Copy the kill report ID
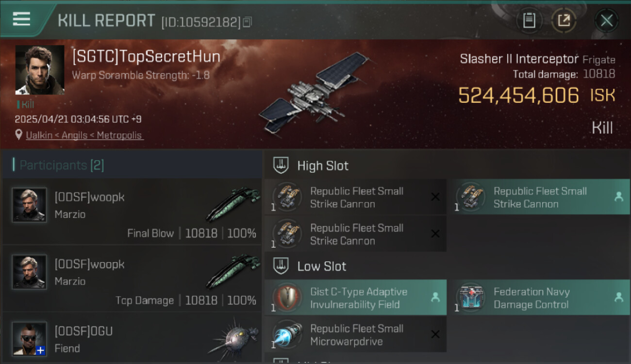The height and width of the screenshot is (364, 631). pos(248,22)
